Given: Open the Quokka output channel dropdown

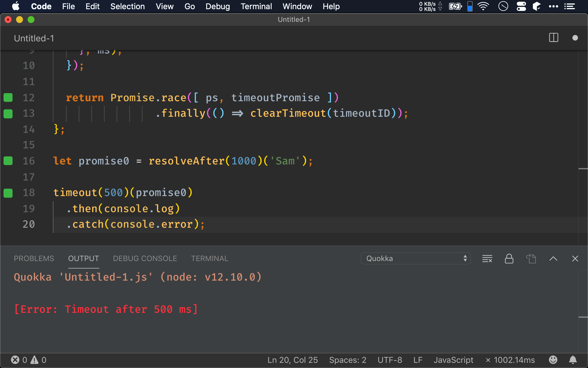Looking at the screenshot, I should point(415,258).
